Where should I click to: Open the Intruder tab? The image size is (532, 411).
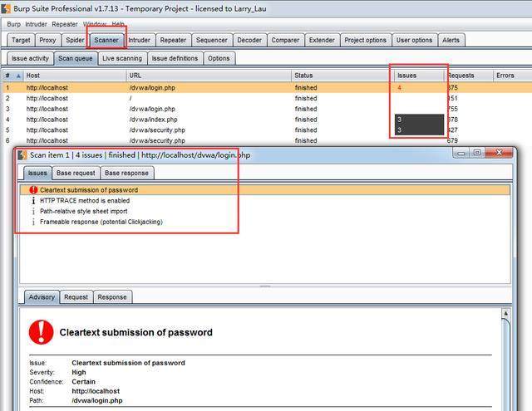click(139, 40)
